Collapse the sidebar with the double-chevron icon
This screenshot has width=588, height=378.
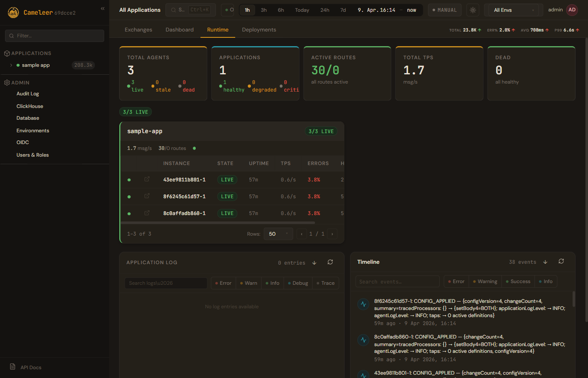point(102,8)
